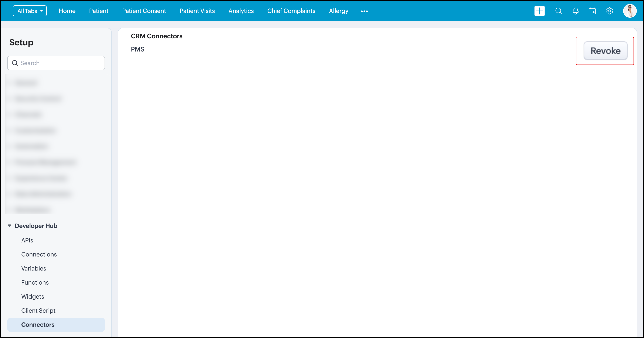
Task: Open Client Script in sidebar
Action: (x=38, y=311)
